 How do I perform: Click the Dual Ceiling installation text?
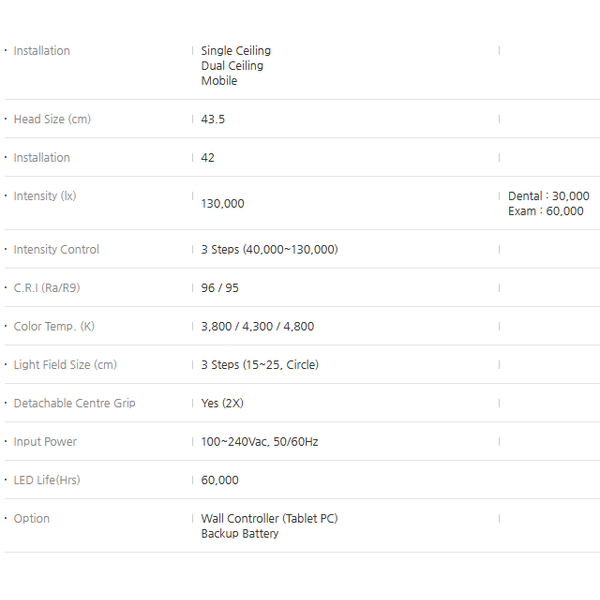232,66
